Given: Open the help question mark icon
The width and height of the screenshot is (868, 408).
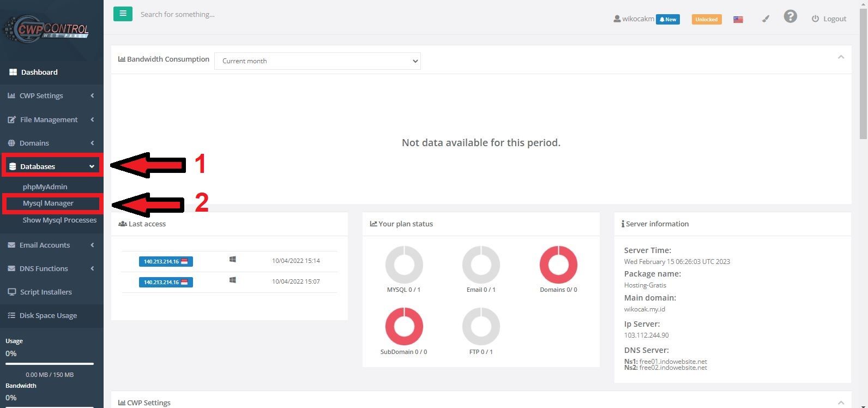Looking at the screenshot, I should [791, 16].
